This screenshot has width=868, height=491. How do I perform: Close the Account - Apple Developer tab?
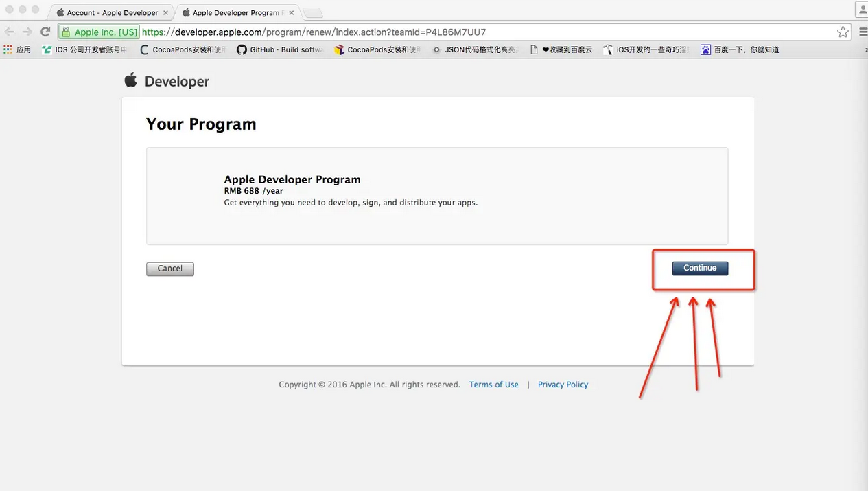pos(165,12)
